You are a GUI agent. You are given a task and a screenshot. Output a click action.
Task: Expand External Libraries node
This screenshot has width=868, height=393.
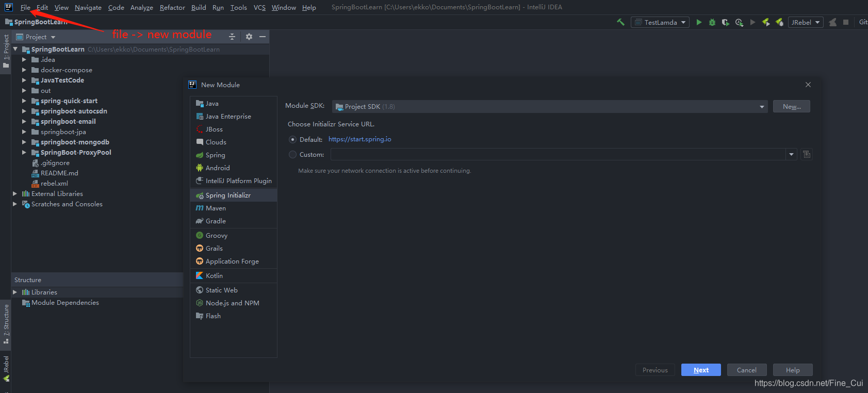15,194
